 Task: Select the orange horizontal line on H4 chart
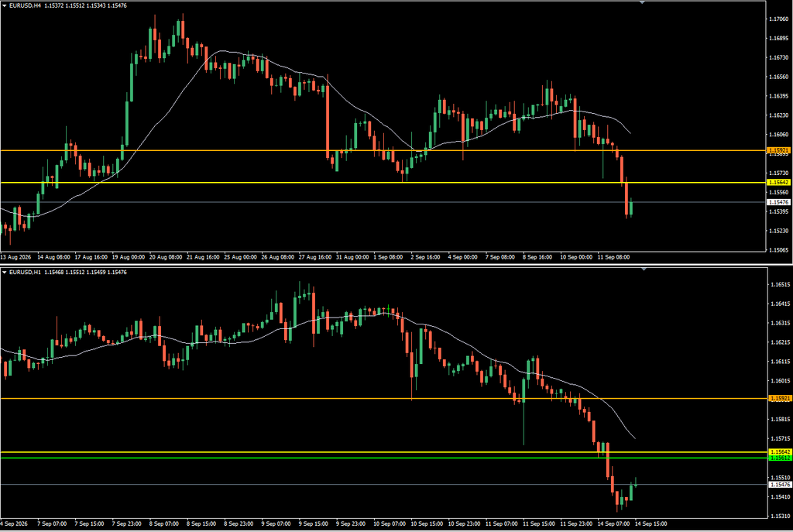click(383, 150)
